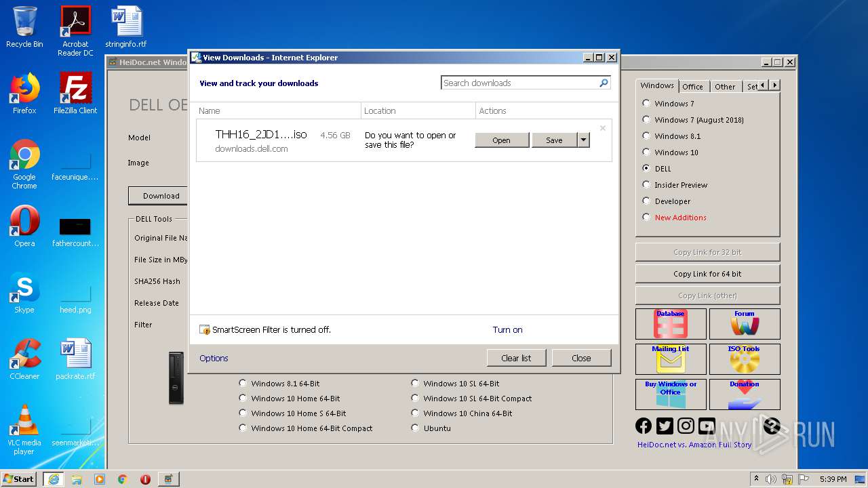
Task: Choose Windows 10 China 64-Bit filter
Action: click(415, 413)
